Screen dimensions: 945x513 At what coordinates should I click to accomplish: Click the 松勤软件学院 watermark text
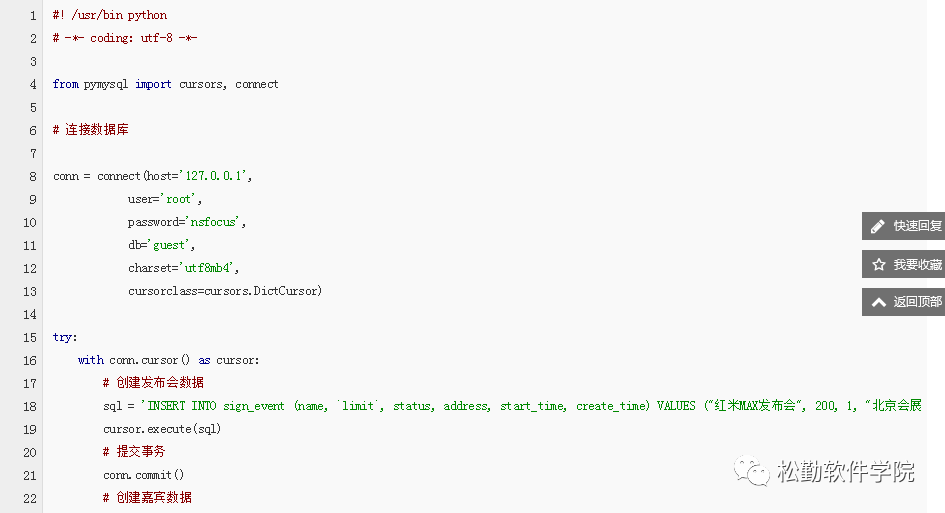click(x=846, y=472)
